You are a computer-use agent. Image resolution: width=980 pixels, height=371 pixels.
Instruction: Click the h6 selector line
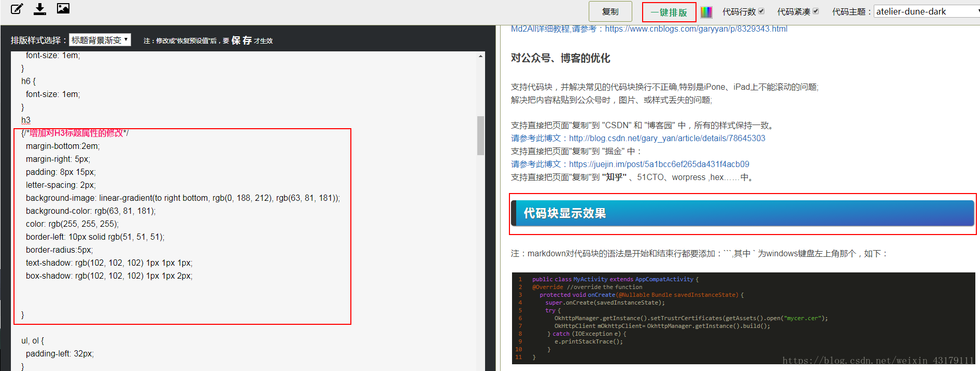(x=29, y=81)
